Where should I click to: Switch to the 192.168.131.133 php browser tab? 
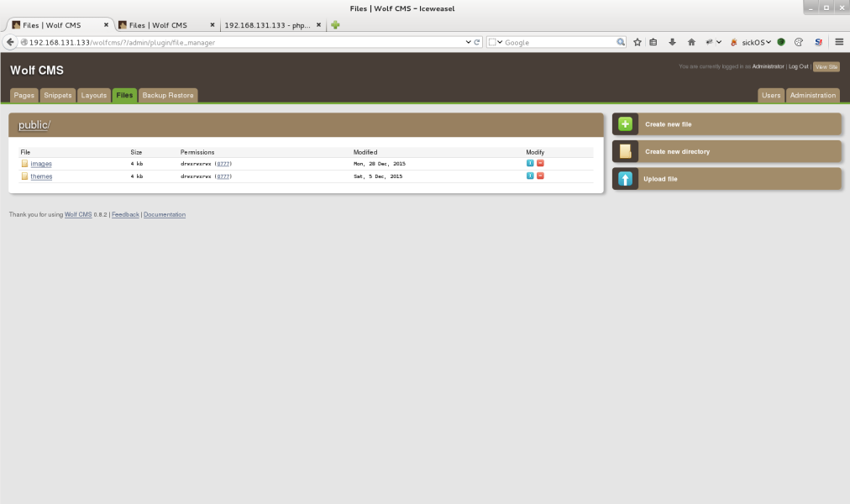(x=273, y=25)
